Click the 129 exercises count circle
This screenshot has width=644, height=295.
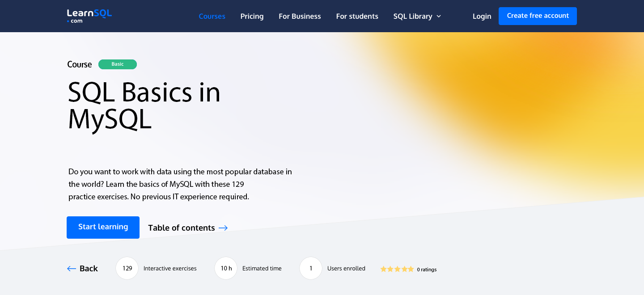(x=127, y=268)
